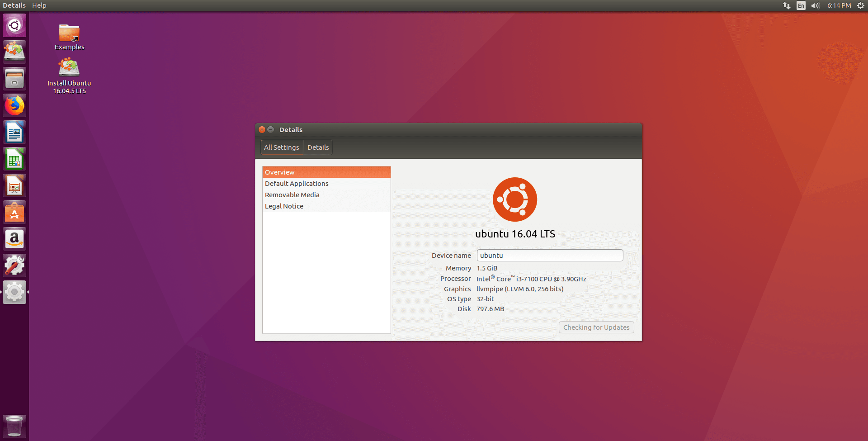Select Default Applications in the sidebar
The image size is (868, 441).
coord(326,184)
